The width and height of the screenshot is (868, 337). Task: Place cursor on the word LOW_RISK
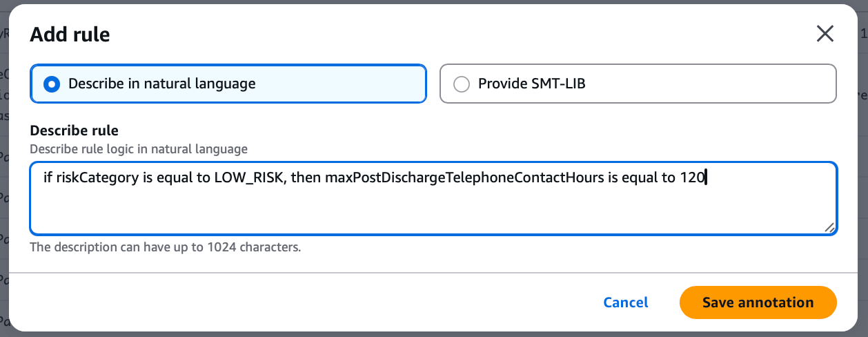coord(248,178)
